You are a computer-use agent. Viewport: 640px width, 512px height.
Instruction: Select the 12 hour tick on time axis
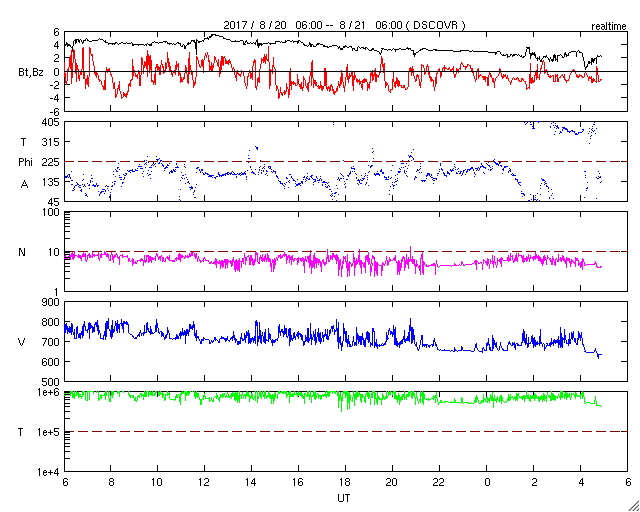coord(205,482)
